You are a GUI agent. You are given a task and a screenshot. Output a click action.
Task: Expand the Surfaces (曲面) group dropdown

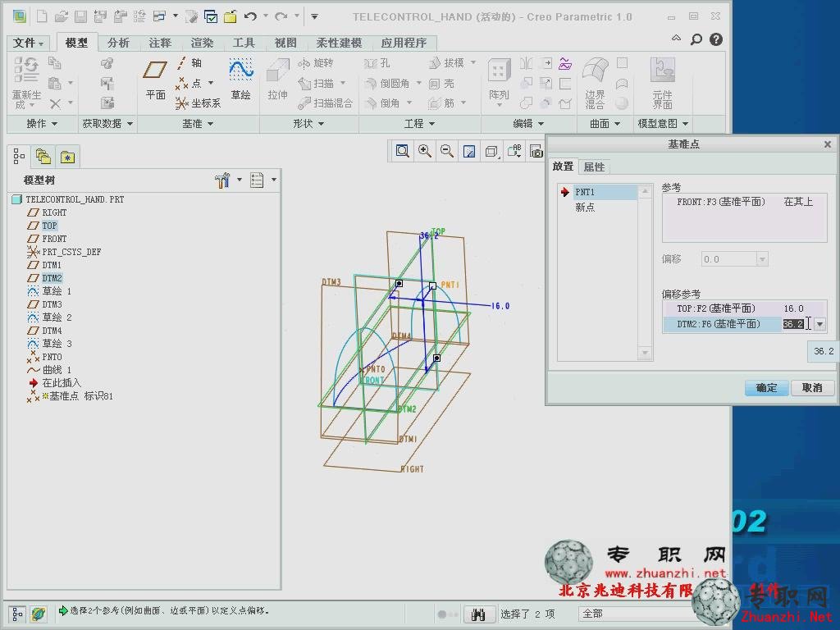click(x=605, y=124)
